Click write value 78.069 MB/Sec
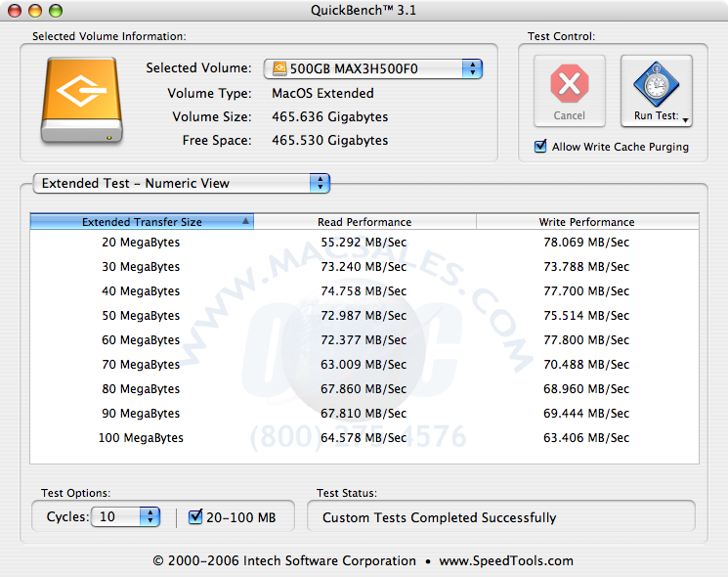The height and width of the screenshot is (577, 728). point(586,242)
